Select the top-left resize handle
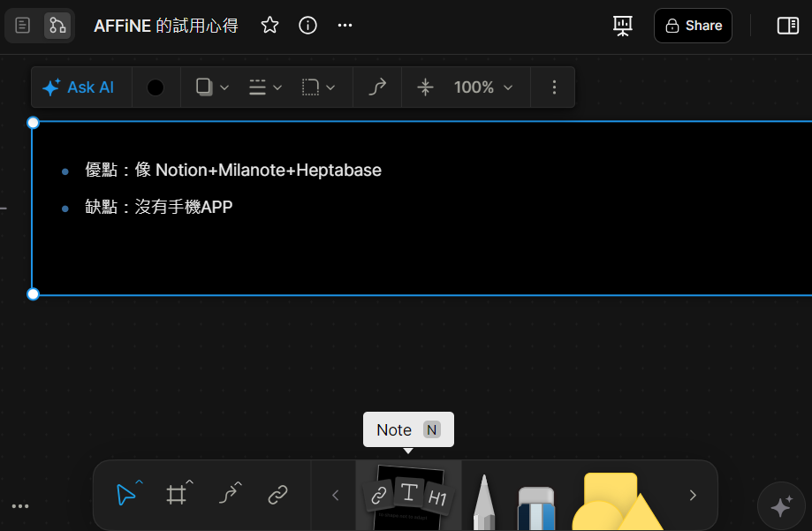This screenshot has height=531, width=812. click(33, 123)
